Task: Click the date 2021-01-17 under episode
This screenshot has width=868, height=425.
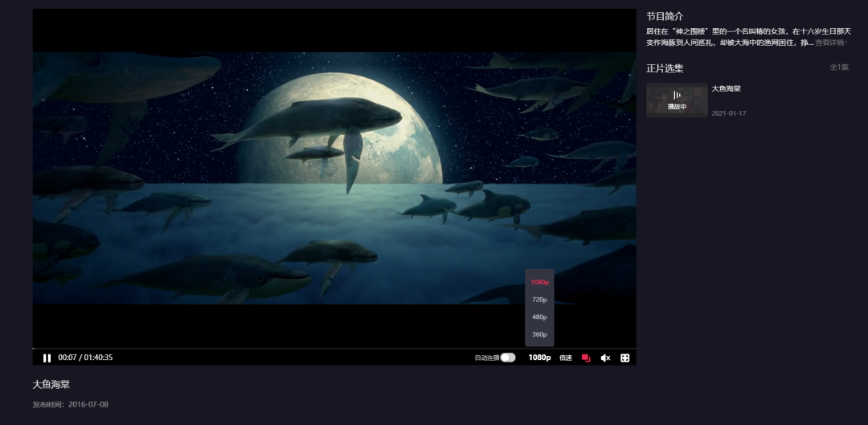Action: [729, 113]
